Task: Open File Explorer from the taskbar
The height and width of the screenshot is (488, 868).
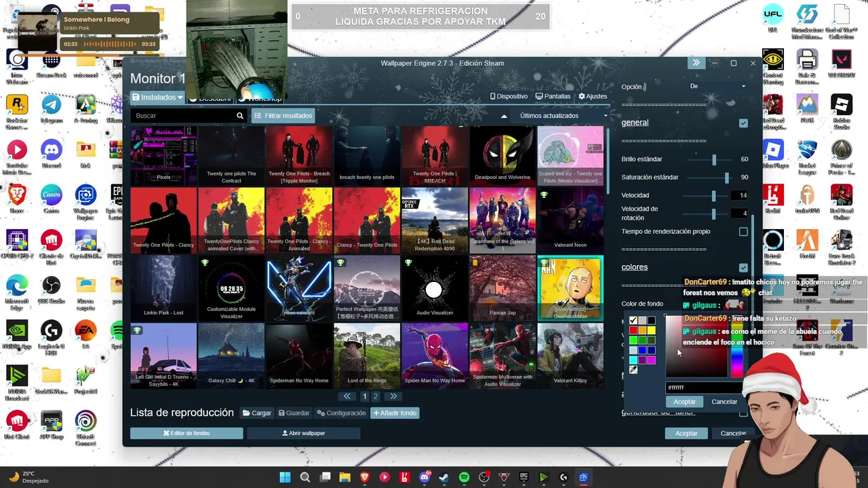Action: pos(345,477)
